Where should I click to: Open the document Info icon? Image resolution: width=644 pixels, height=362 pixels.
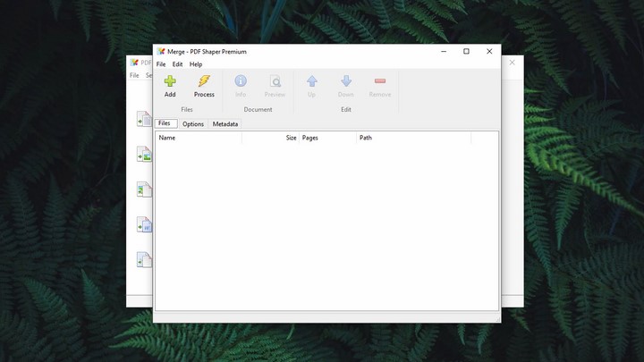click(241, 80)
